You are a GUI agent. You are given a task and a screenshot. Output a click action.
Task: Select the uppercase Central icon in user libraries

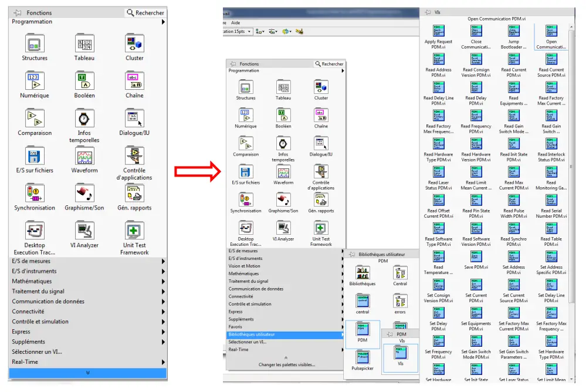tap(400, 273)
